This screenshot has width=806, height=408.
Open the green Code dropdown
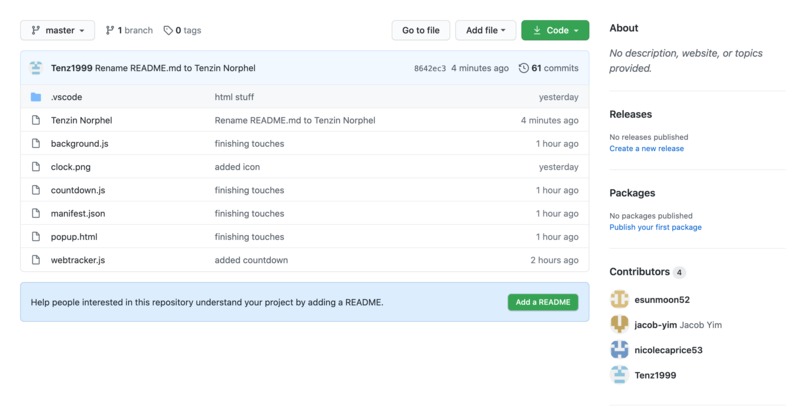tap(555, 30)
